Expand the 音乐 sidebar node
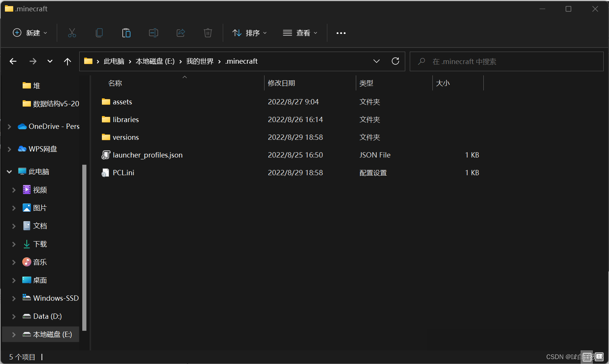This screenshot has height=364, width=609. [x=14, y=262]
